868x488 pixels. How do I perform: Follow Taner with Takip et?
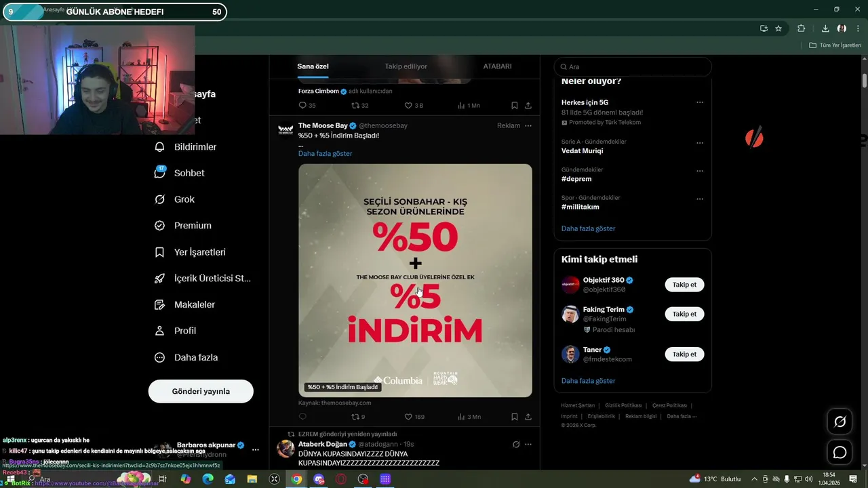[684, 354]
